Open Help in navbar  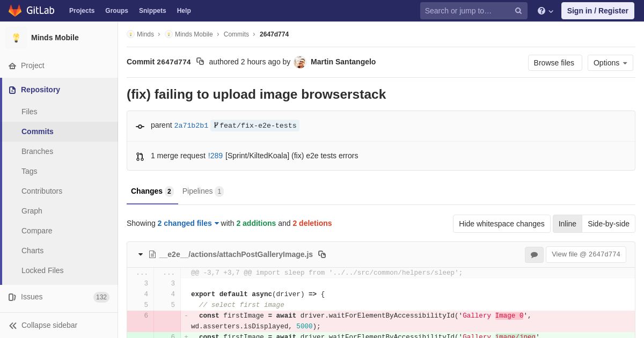tap(184, 11)
